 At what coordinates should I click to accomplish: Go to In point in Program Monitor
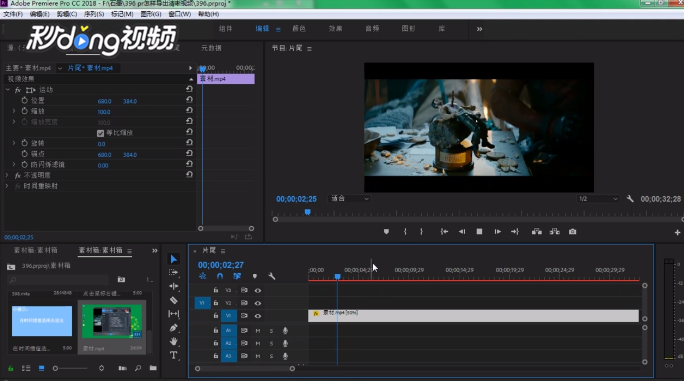tap(444, 232)
